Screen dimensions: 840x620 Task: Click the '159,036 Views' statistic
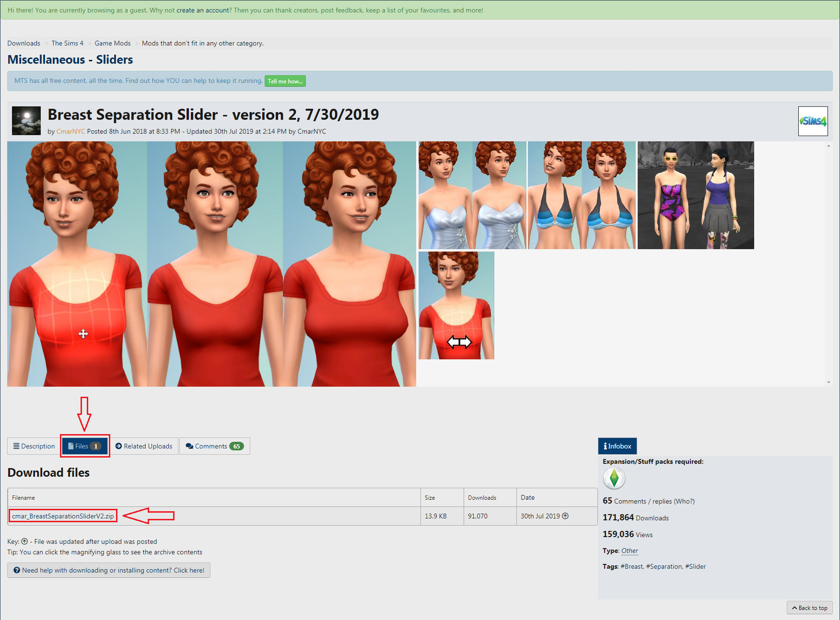tap(628, 534)
